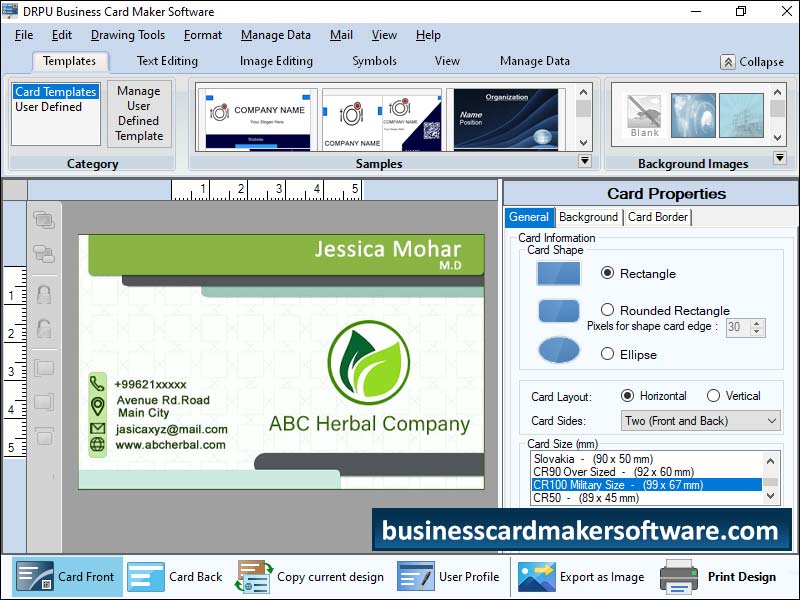Click Copy current design icon
Viewport: 800px width, 600px height.
click(x=253, y=577)
